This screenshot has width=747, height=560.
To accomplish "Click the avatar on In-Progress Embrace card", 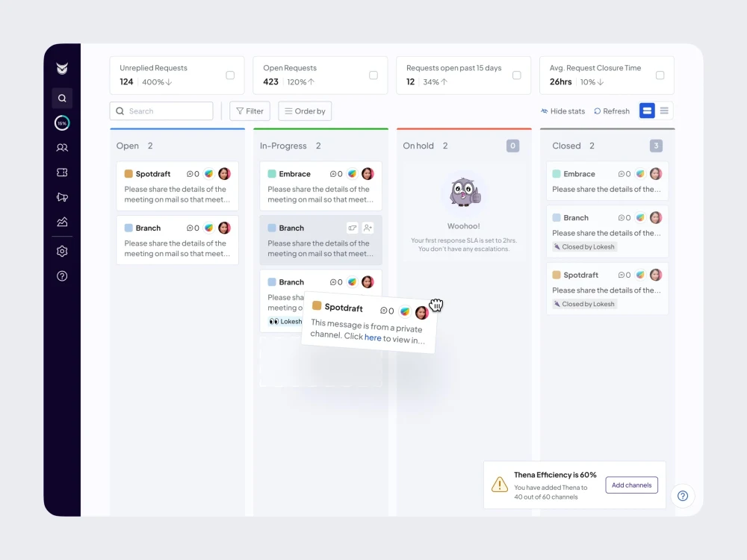I will [368, 174].
